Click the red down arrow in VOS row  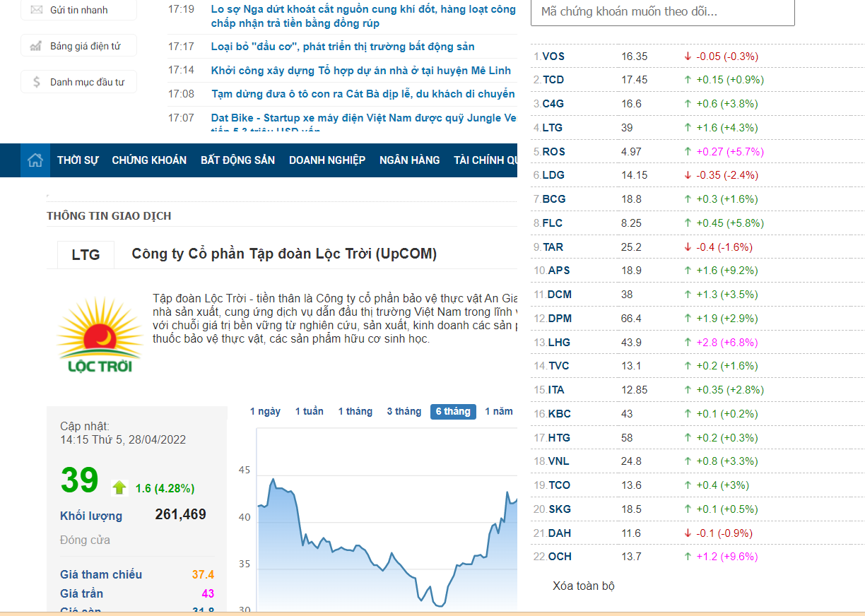point(688,56)
